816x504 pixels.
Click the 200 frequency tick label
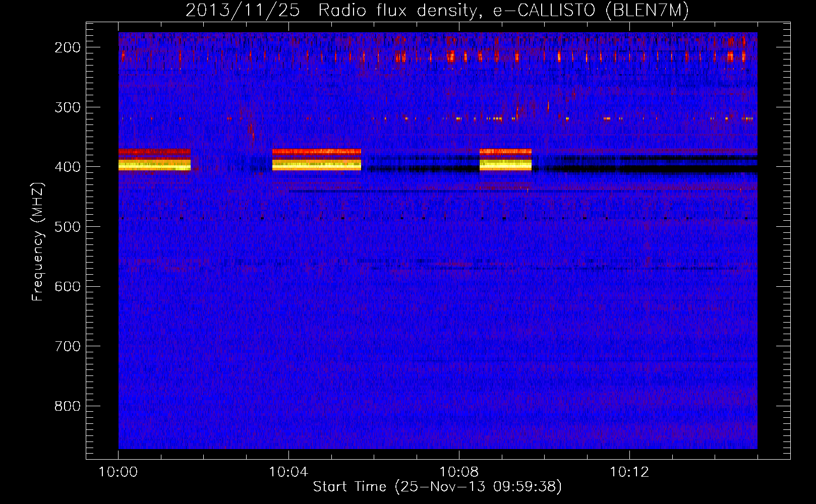[68, 47]
